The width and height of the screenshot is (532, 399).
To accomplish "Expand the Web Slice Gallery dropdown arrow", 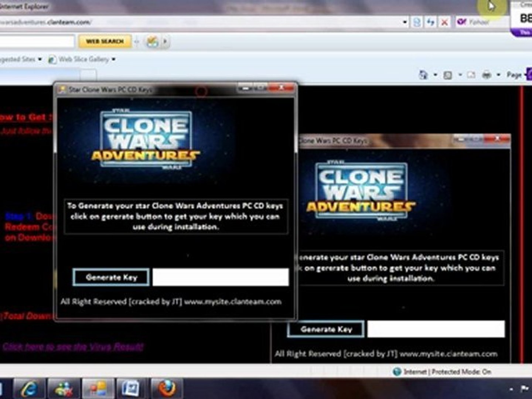I will [113, 59].
